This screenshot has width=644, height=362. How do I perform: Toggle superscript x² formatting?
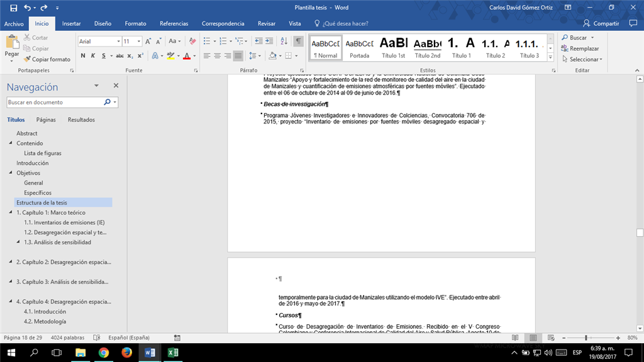click(140, 55)
